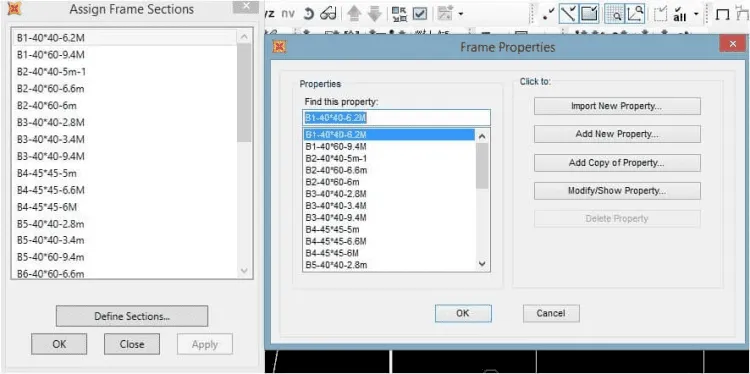The image size is (750, 374).
Task: Click the grid zoom magnifier icon
Action: coord(614,14)
